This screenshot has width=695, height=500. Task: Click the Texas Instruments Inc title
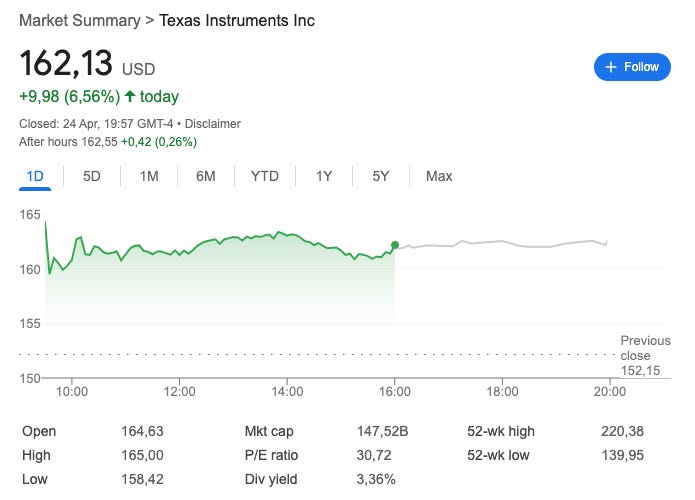[237, 21]
